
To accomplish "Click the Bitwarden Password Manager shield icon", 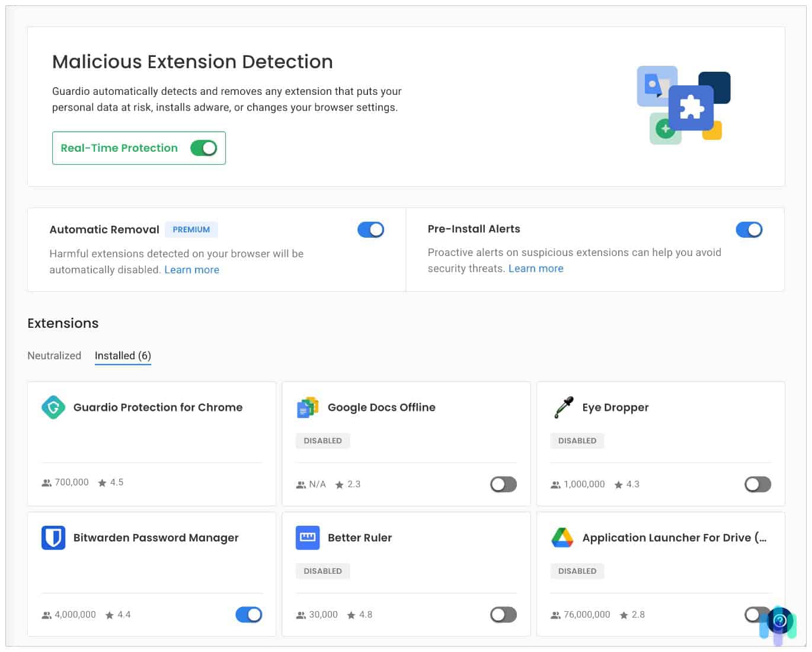I will point(53,538).
